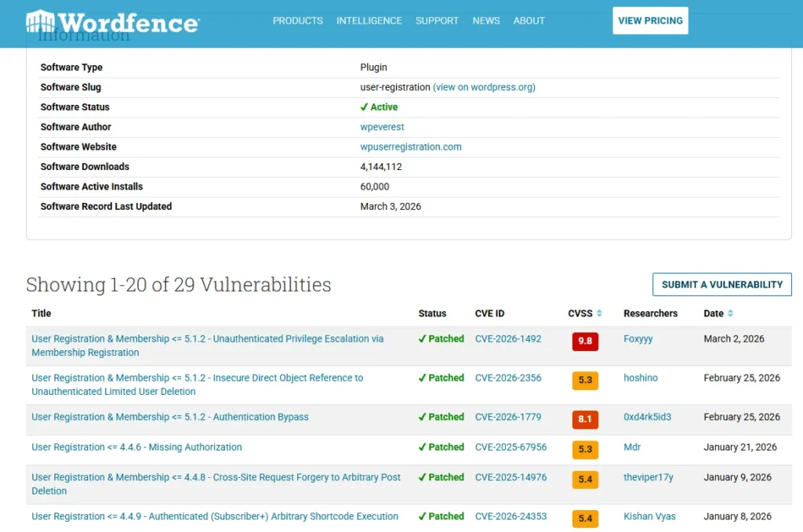Open the News menu item
The height and width of the screenshot is (532, 803).
[x=486, y=21]
